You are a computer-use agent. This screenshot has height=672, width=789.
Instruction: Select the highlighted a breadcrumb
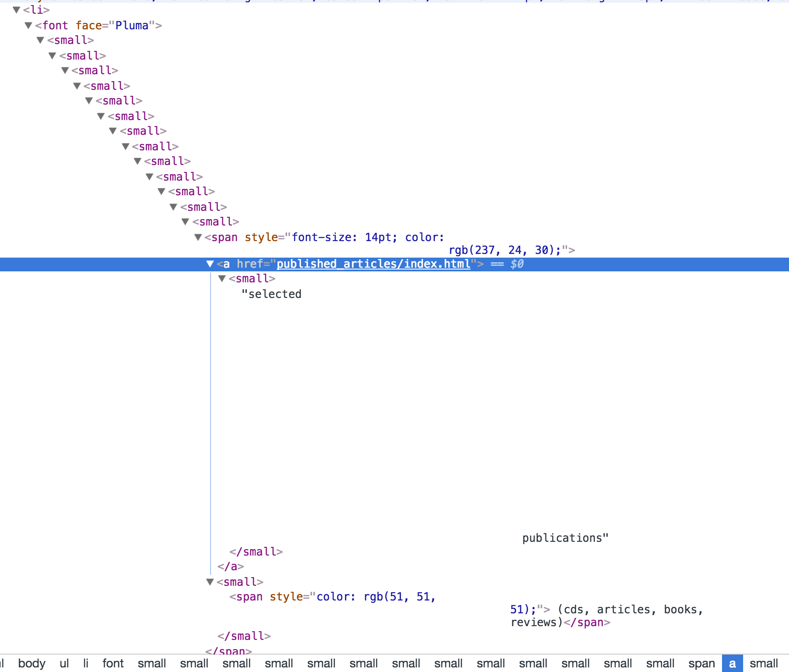(x=733, y=663)
